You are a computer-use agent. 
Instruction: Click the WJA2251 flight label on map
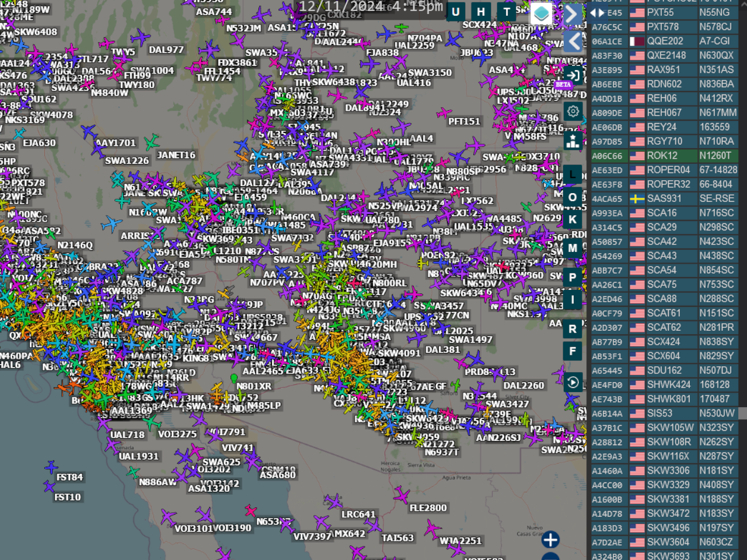pyautogui.click(x=460, y=541)
